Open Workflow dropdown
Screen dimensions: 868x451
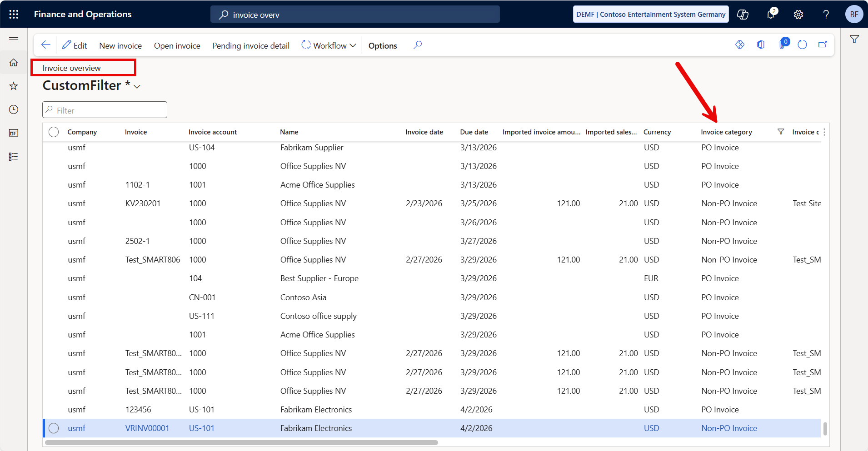pyautogui.click(x=329, y=45)
